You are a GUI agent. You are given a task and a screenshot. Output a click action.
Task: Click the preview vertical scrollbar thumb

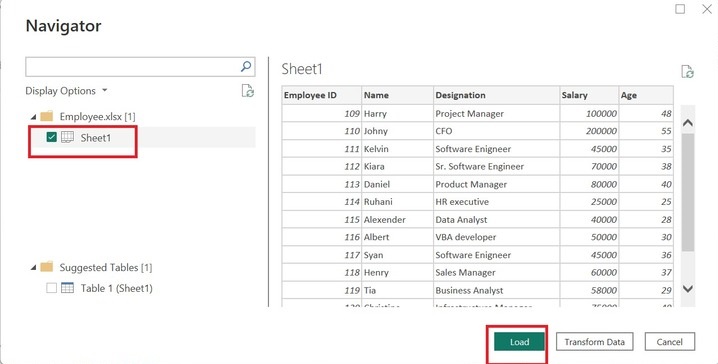(687, 192)
